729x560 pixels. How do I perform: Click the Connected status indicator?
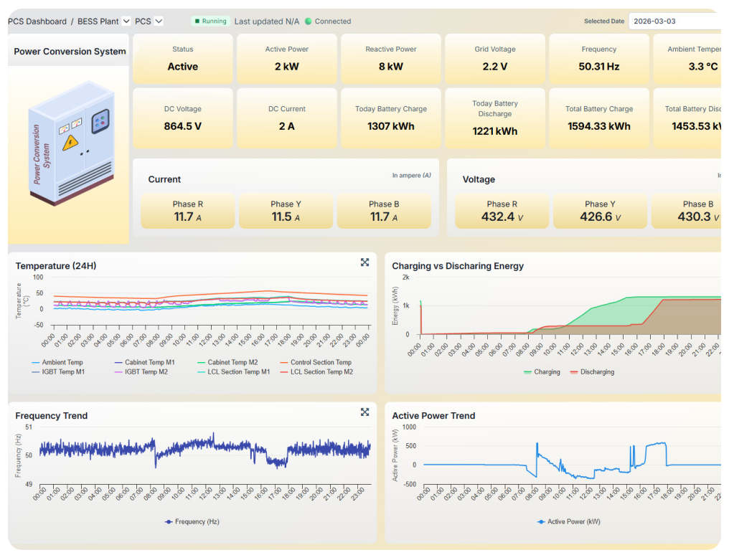tap(327, 22)
